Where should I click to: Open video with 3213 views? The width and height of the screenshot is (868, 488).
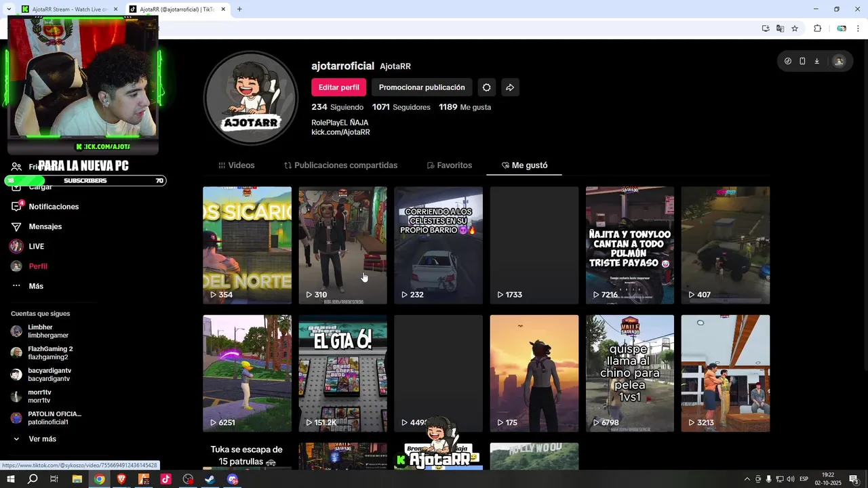pyautogui.click(x=726, y=373)
